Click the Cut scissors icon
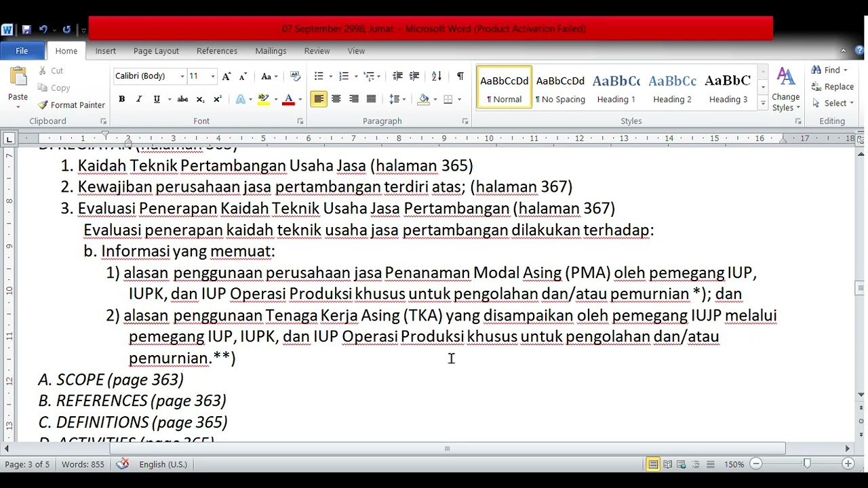This screenshot has width=868, height=488. click(x=42, y=70)
